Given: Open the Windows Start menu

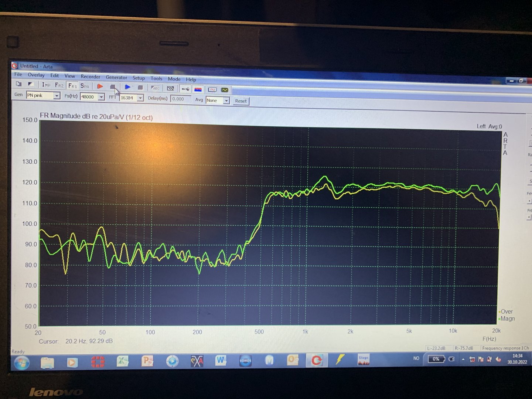Looking at the screenshot, I should pos(22,363).
